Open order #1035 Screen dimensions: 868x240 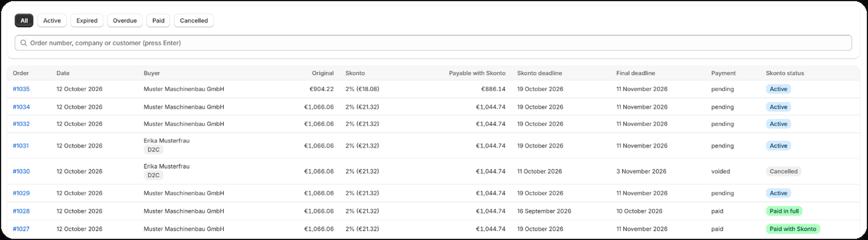click(21, 89)
